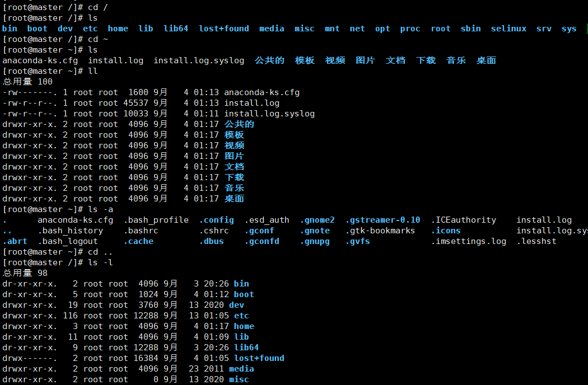Screen dimensions: 588x385
Task: Select the 'll' command text
Action: 92,71
